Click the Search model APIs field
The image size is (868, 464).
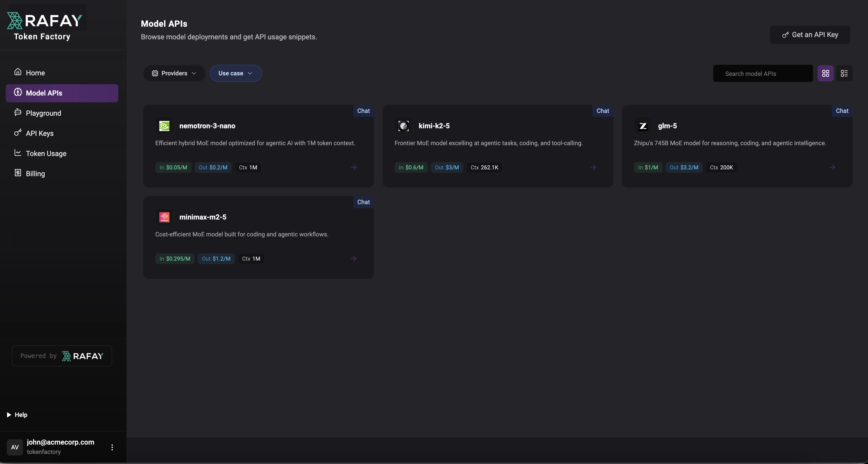(763, 73)
